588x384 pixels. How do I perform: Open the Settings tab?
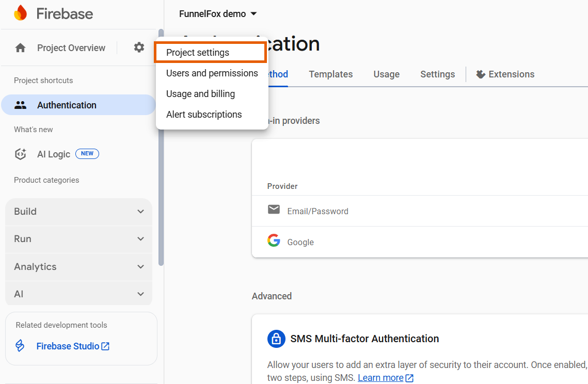click(437, 74)
